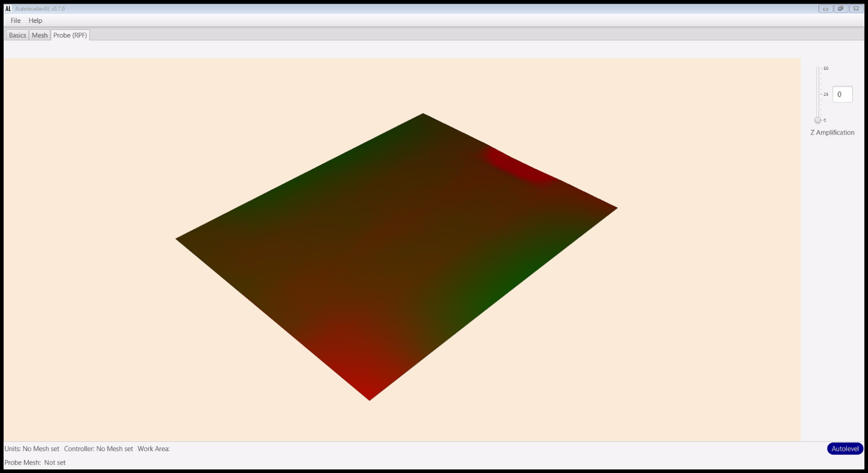Click the Units status text
Viewport: 868px width, 473px height.
[x=32, y=449]
